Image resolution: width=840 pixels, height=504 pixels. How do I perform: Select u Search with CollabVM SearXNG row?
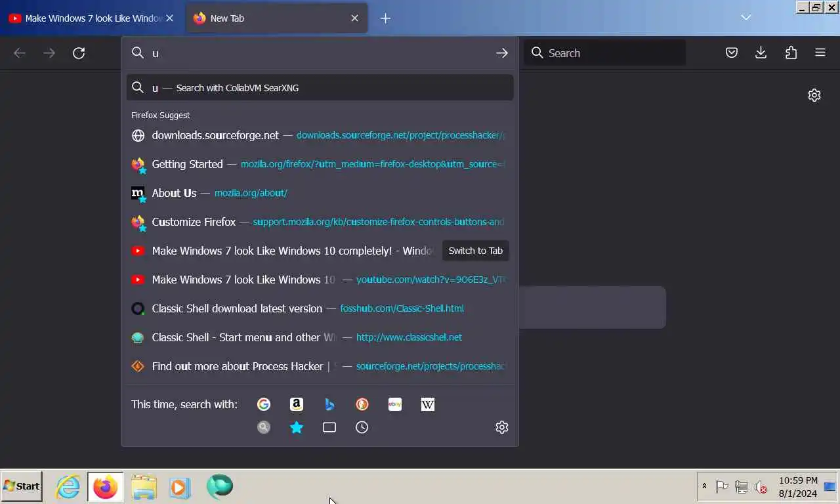(x=320, y=88)
